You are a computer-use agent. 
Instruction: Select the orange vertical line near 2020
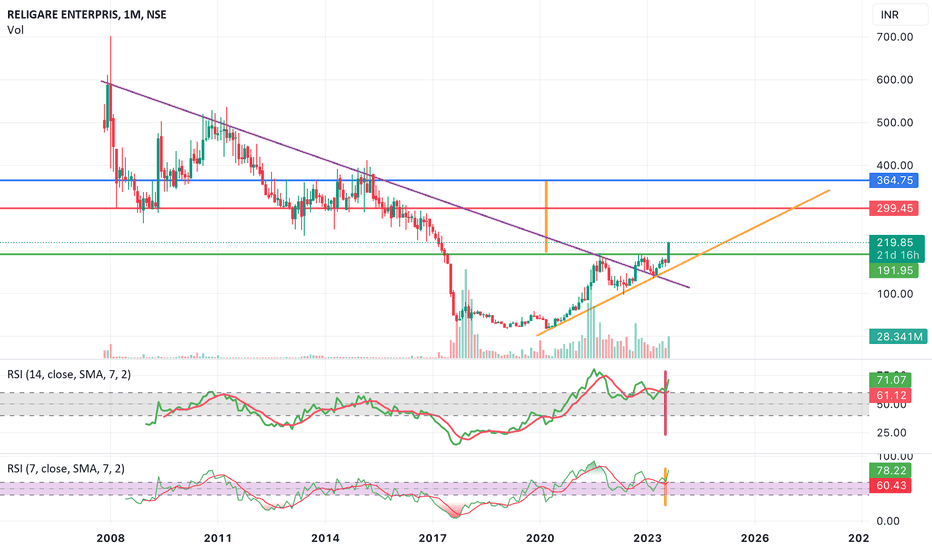tap(546, 217)
